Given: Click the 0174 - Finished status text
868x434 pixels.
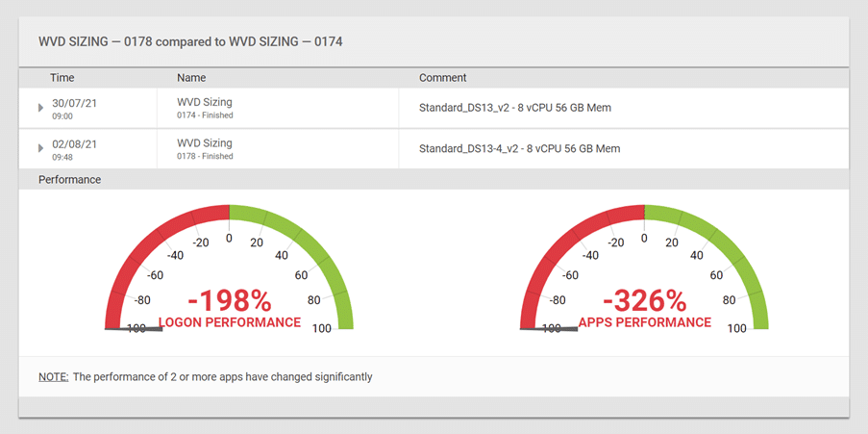Looking at the screenshot, I should coord(205,115).
